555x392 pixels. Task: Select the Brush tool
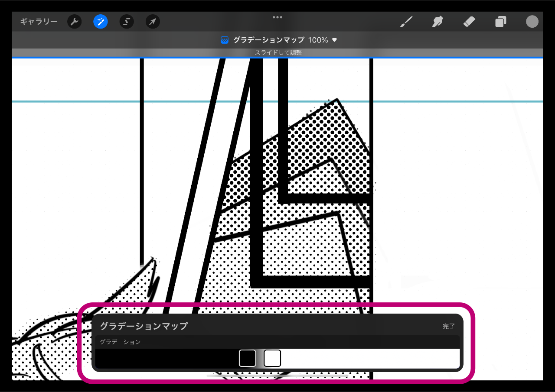pyautogui.click(x=406, y=22)
